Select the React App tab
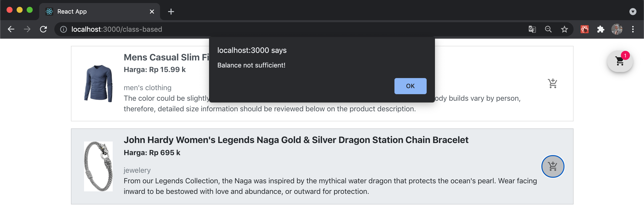This screenshot has width=644, height=211. (96, 12)
